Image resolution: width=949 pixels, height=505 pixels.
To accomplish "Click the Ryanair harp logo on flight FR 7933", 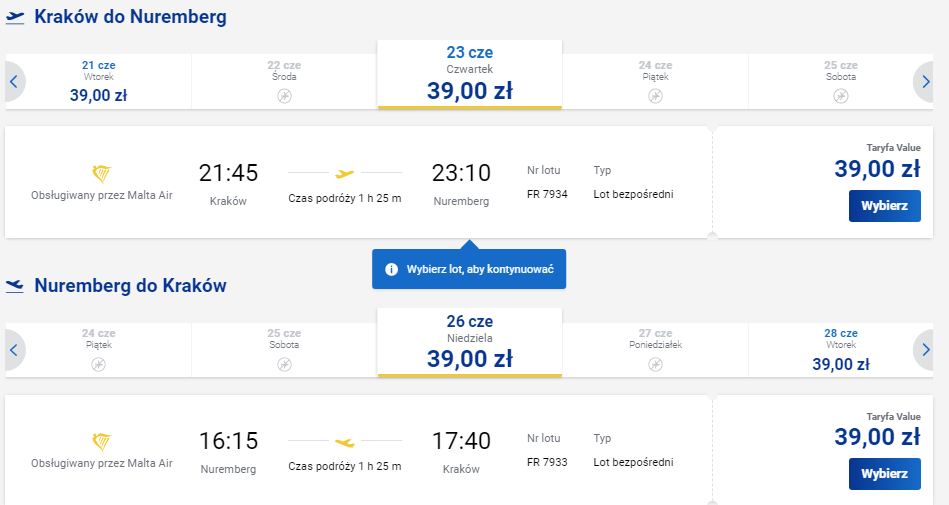I will pos(102,442).
